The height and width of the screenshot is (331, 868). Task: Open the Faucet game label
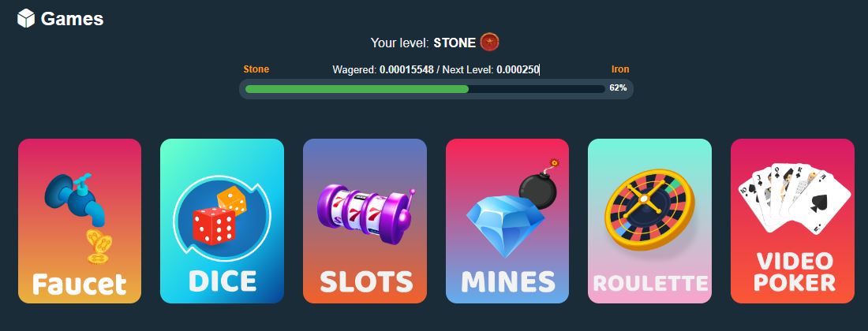click(79, 284)
